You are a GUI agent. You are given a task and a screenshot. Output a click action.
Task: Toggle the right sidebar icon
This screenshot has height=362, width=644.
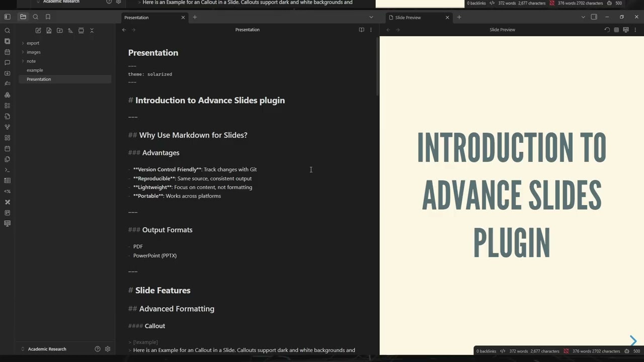(x=594, y=17)
